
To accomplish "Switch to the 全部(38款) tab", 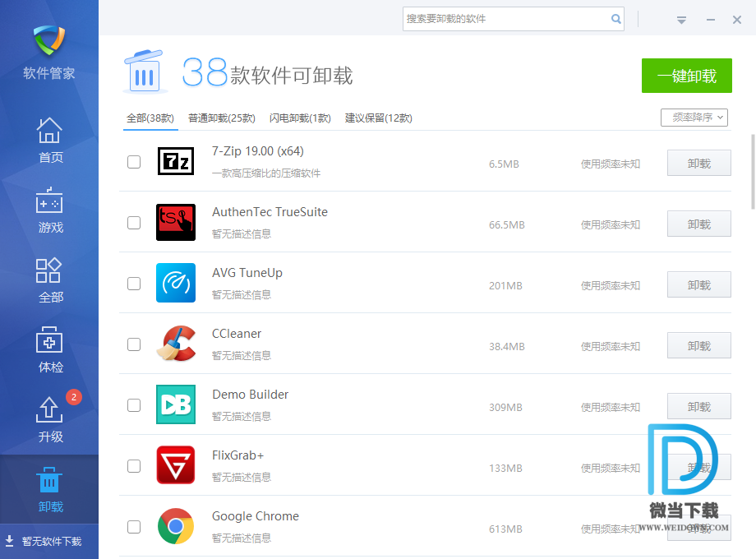I will (150, 118).
